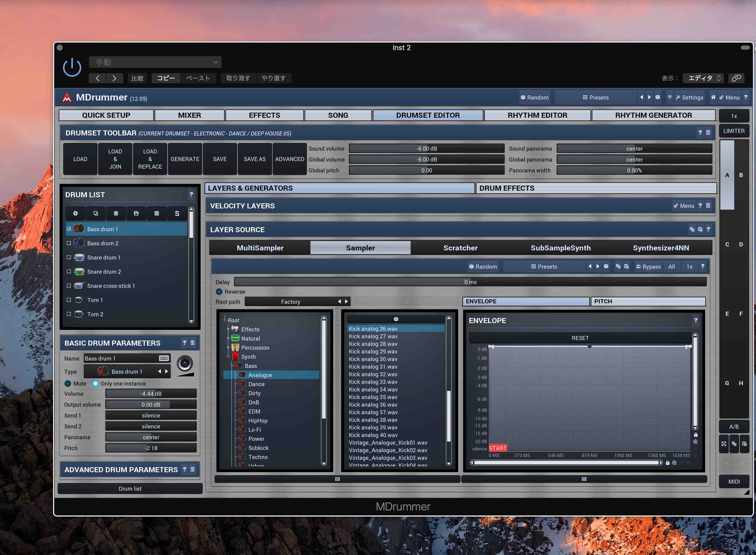Click the add drum plus icon
756x555 pixels.
tap(76, 213)
